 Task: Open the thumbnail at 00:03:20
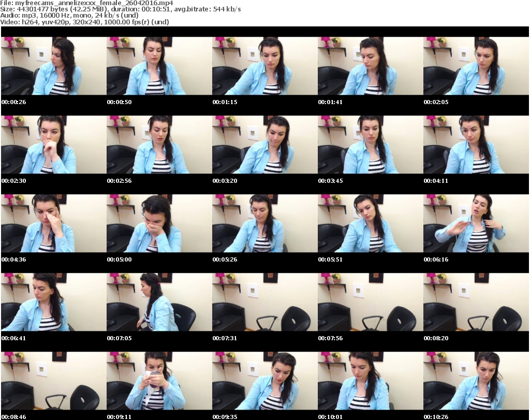pos(264,144)
